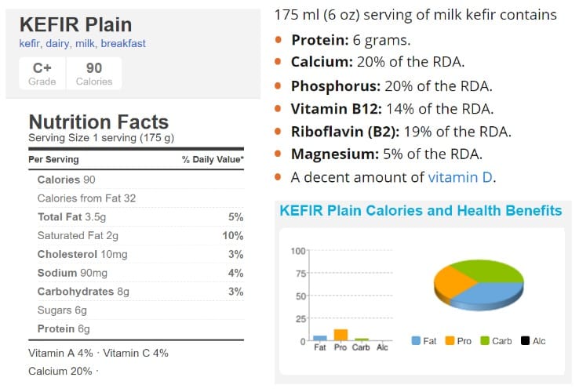Select the green Carb bar in the bar chart
Viewport: 579px width, 392px height.
361,339
